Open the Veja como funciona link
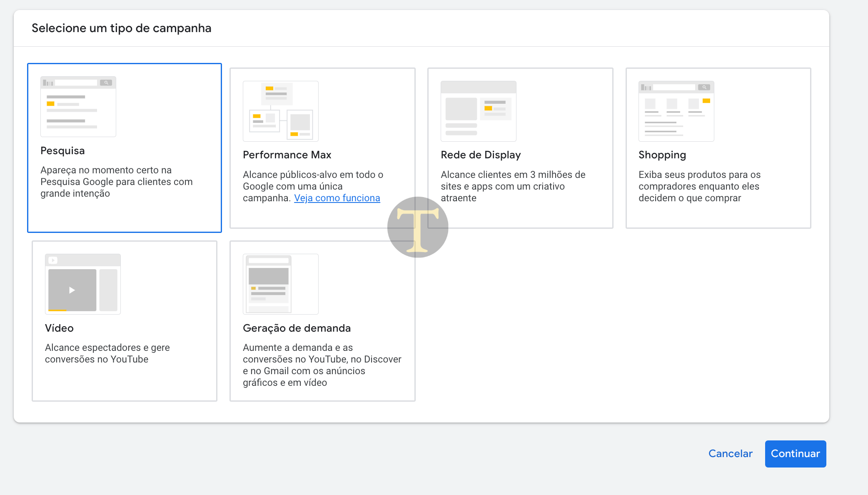 337,198
